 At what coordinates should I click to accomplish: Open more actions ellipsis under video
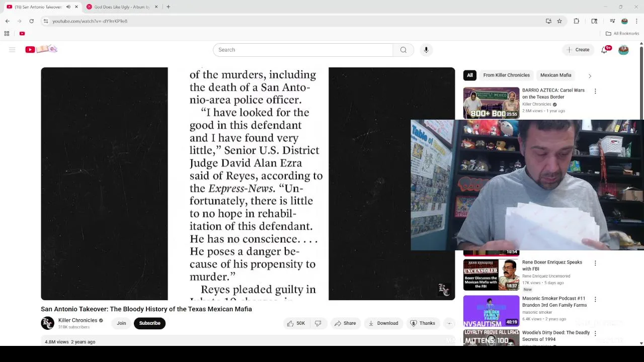coord(449,323)
